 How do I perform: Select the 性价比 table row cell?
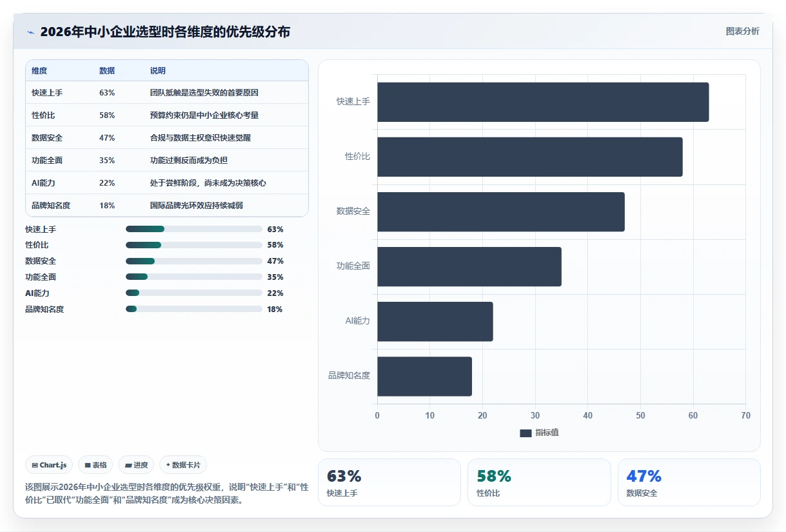pyautogui.click(x=43, y=115)
